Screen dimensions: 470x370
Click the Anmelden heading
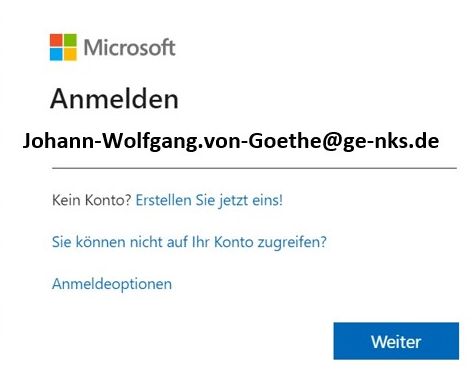(x=114, y=99)
